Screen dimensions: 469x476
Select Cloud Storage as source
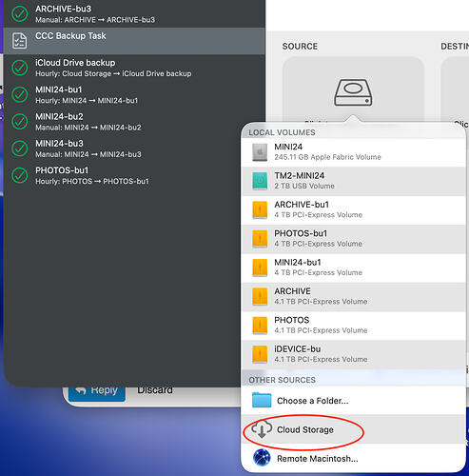click(x=353, y=429)
